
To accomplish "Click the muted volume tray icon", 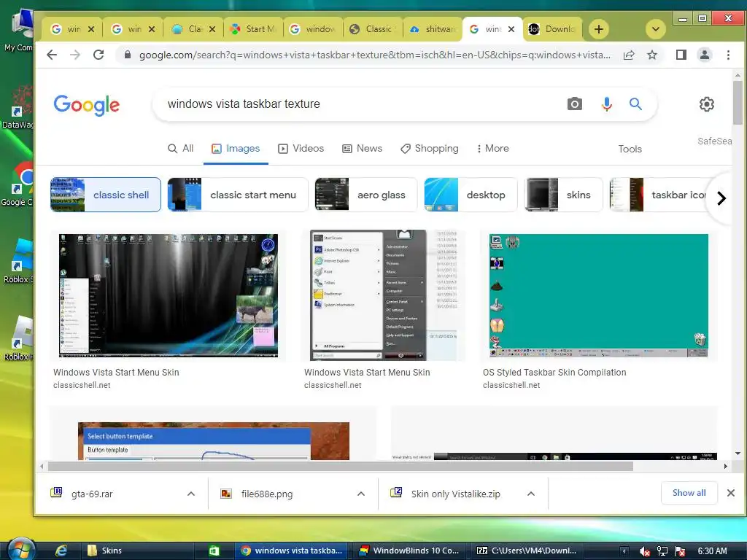I will coord(645,551).
